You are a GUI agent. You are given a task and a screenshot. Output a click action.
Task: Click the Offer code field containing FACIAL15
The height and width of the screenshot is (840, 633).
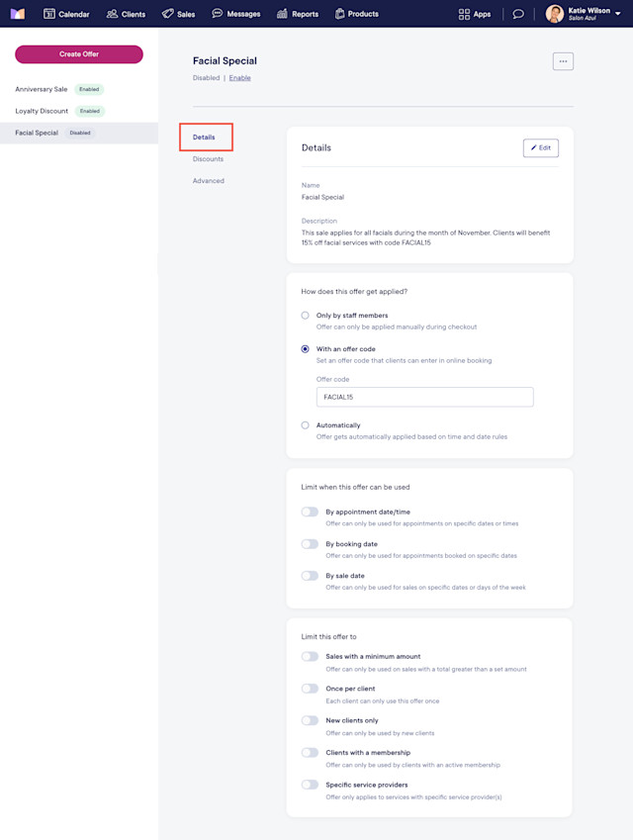pyautogui.click(x=424, y=397)
